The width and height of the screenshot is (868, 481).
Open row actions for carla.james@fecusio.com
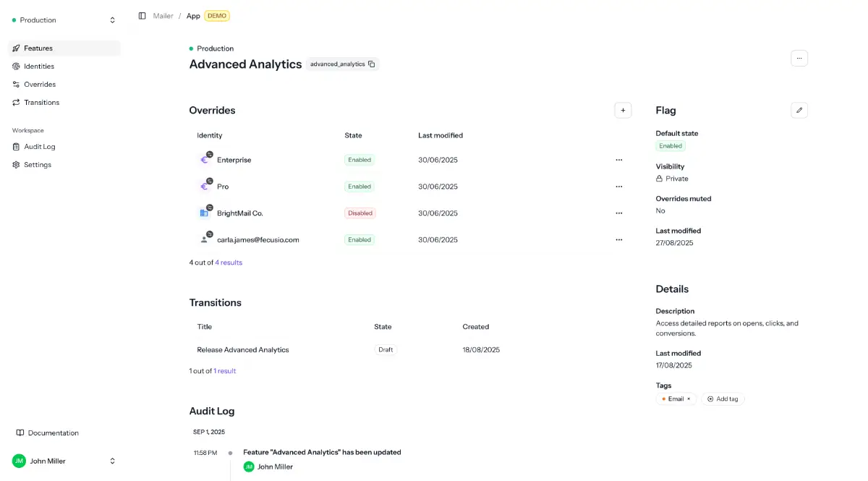pyautogui.click(x=618, y=239)
